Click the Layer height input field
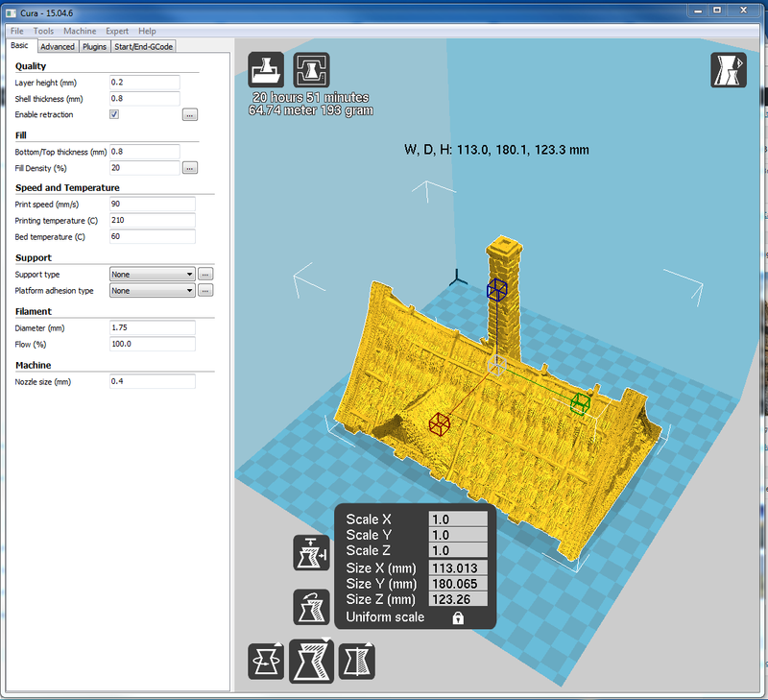Viewport: 768px width, 700px height. pos(145,83)
